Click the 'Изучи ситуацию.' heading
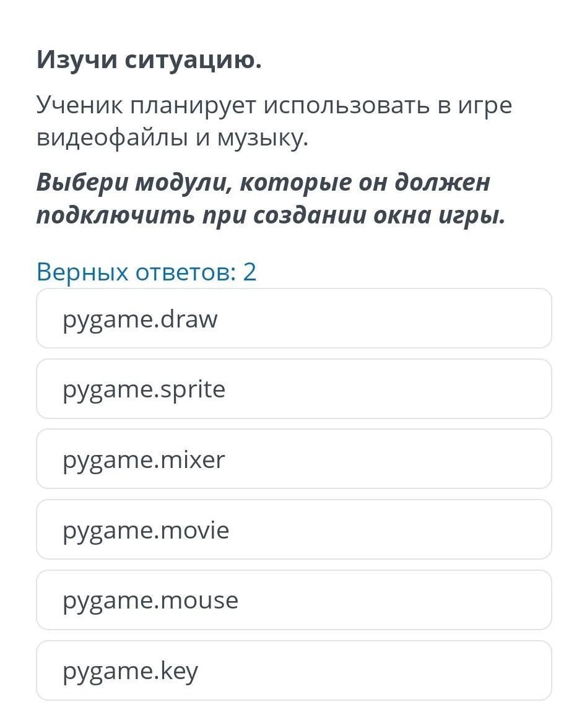The width and height of the screenshot is (582, 728). point(149,60)
